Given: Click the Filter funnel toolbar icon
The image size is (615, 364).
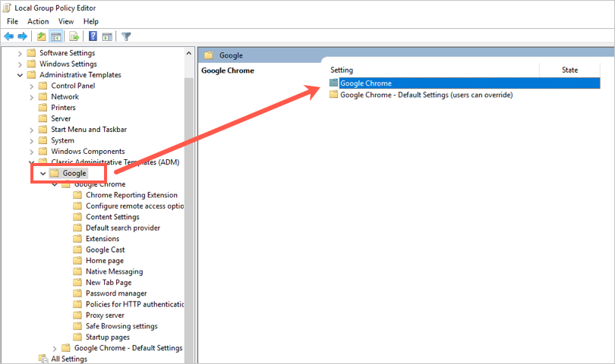Looking at the screenshot, I should [x=126, y=36].
